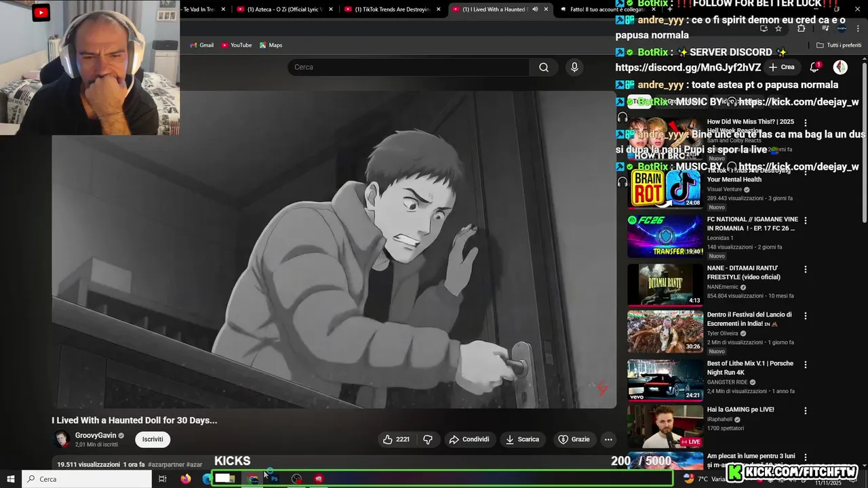Share video with Condividi button
The height and width of the screenshot is (488, 868).
click(x=469, y=439)
